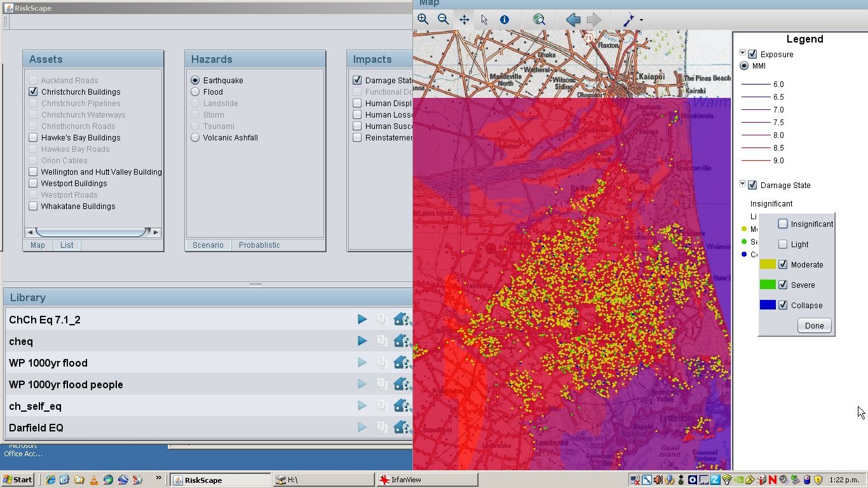Switch to the Assets List tab
The height and width of the screenshot is (488, 868).
(67, 245)
